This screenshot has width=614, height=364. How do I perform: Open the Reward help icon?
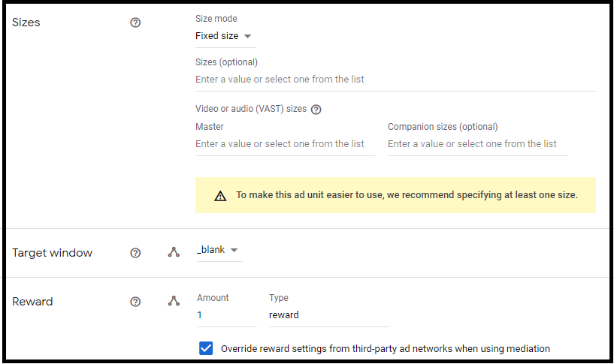pos(135,302)
